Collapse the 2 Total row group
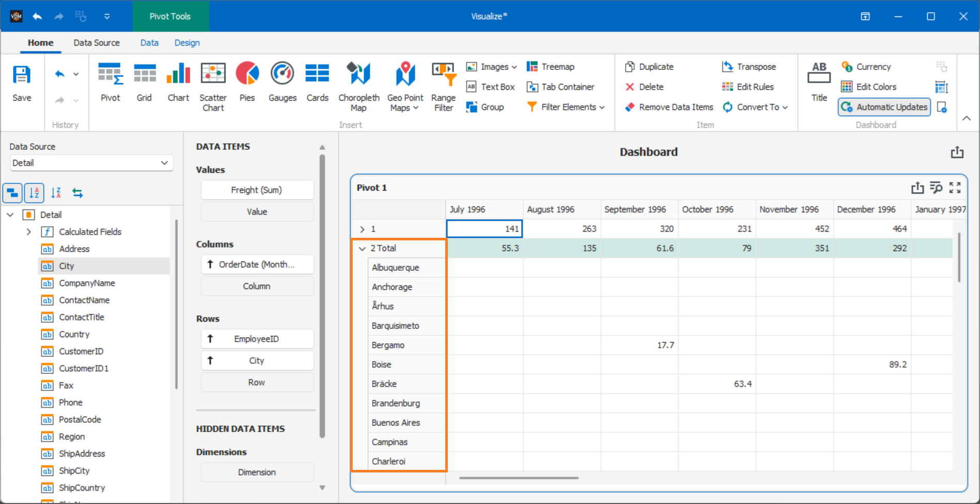The height and width of the screenshot is (504, 980). 362,248
